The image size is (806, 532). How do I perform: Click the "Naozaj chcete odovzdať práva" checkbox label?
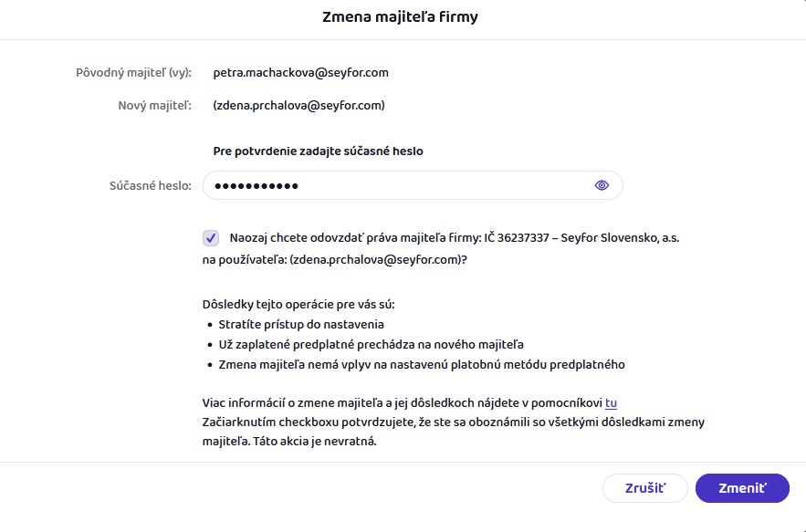(455, 238)
